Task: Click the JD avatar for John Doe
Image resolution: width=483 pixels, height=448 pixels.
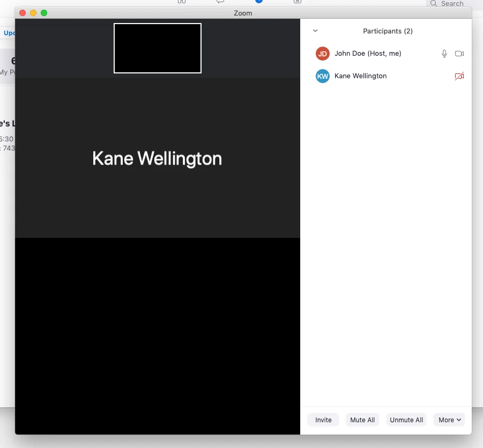Action: (x=323, y=54)
